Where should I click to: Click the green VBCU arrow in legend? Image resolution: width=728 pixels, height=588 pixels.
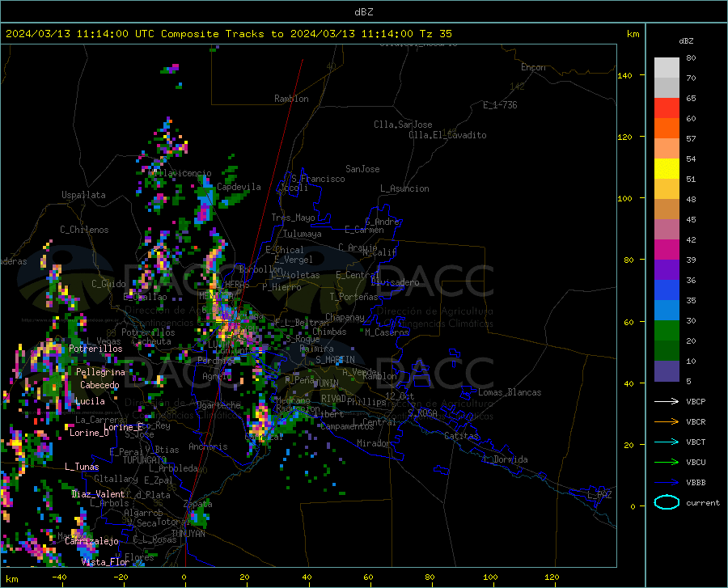(667, 463)
